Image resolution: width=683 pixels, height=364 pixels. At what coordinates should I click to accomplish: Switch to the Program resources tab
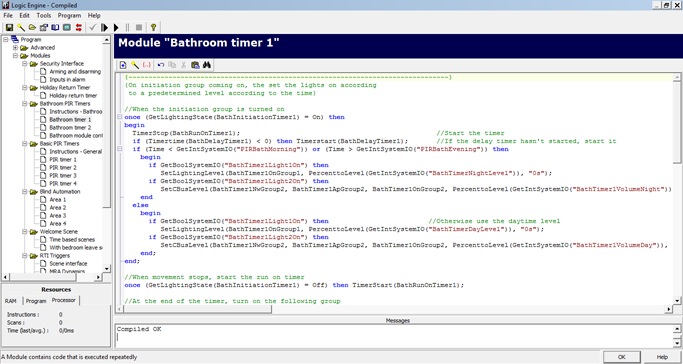tap(36, 301)
